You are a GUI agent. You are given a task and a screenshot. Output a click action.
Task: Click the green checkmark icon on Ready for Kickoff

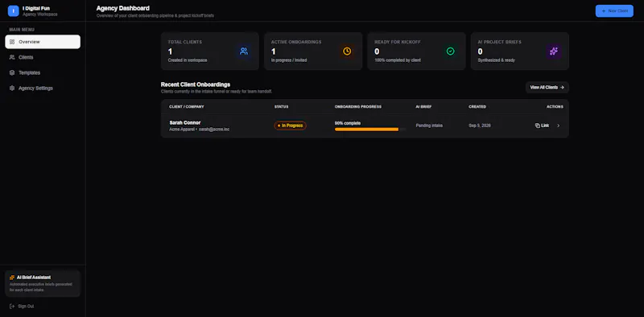pyautogui.click(x=451, y=51)
